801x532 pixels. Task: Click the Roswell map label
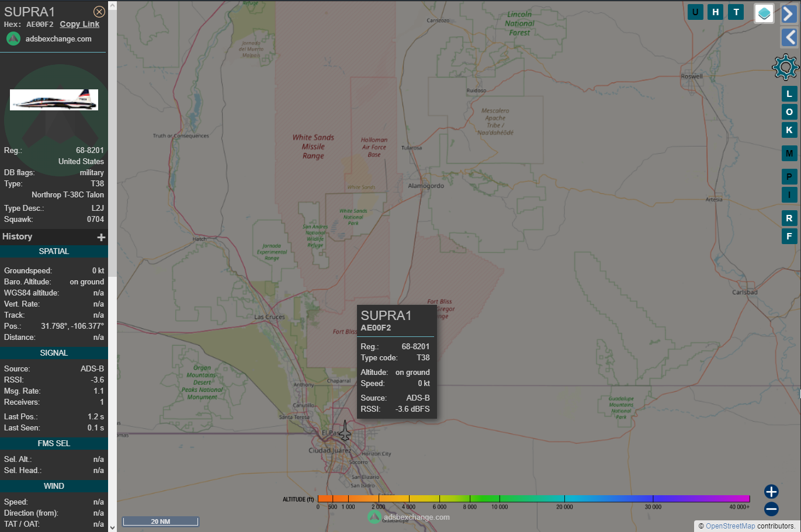point(692,77)
